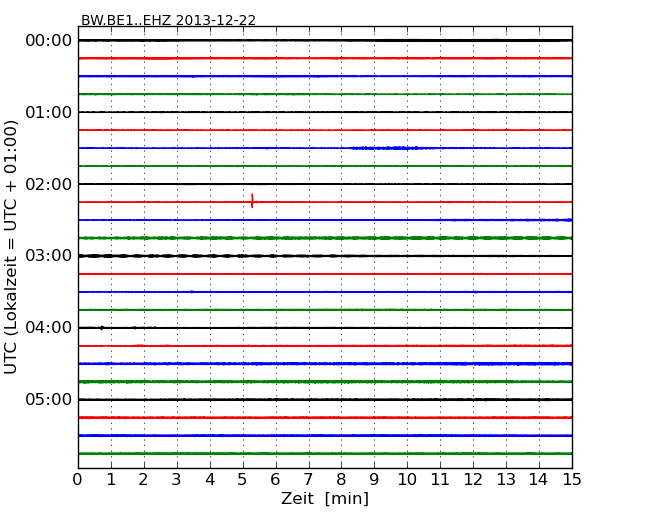The width and height of the screenshot is (650, 520).
Task: Click x-axis tick label 7
Action: 308,479
